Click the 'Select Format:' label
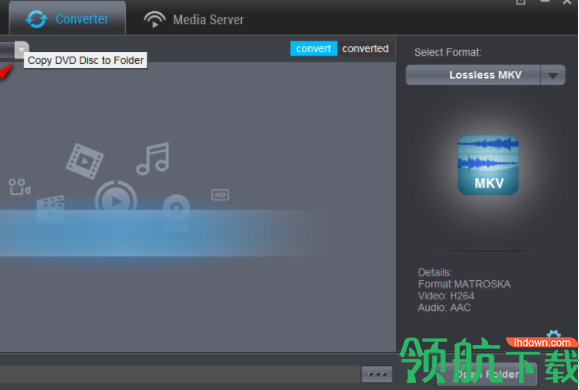Image resolution: width=579 pixels, height=390 pixels. 448,52
